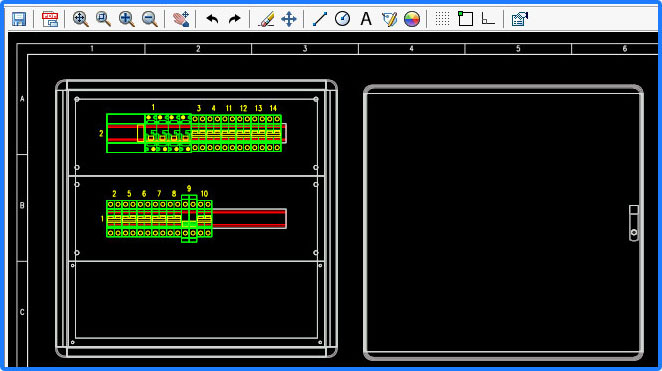Export the drawing with the PDF icon
The width and height of the screenshot is (662, 371).
tap(50, 19)
